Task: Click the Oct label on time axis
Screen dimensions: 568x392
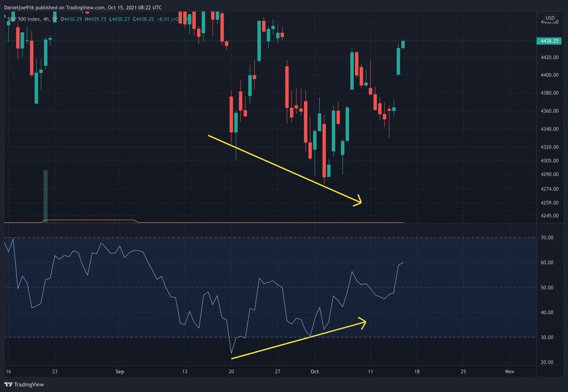Action: (314, 372)
